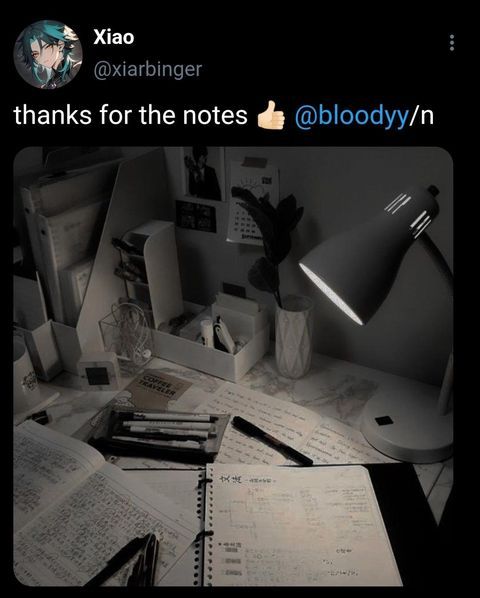
Task: Click the trailing /n text after mention
Action: (x=421, y=115)
